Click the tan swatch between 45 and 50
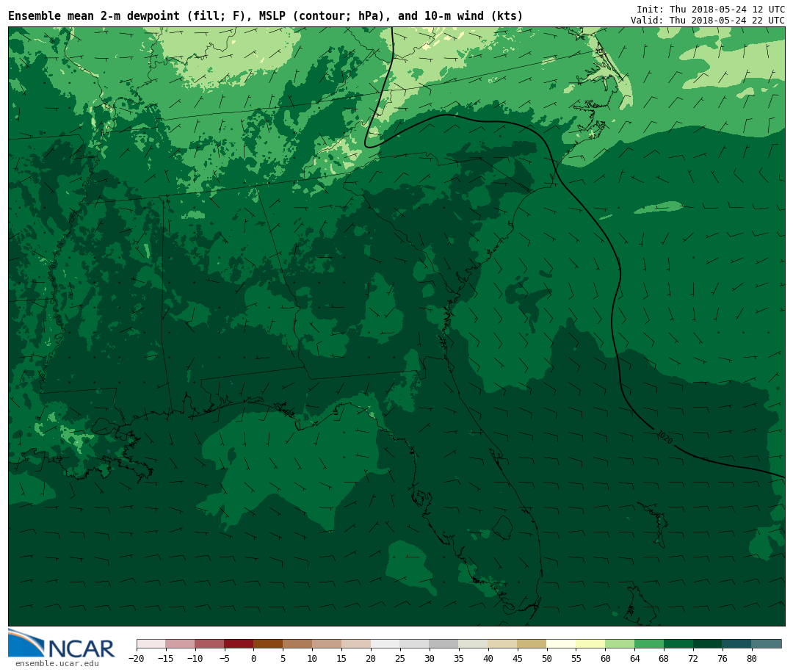The width and height of the screenshot is (793, 672). pos(532,644)
